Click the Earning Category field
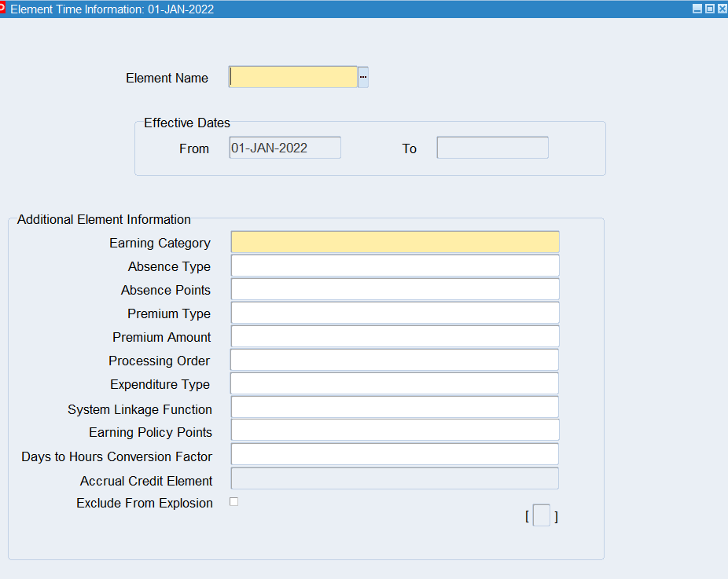The height and width of the screenshot is (579, 728). [395, 242]
